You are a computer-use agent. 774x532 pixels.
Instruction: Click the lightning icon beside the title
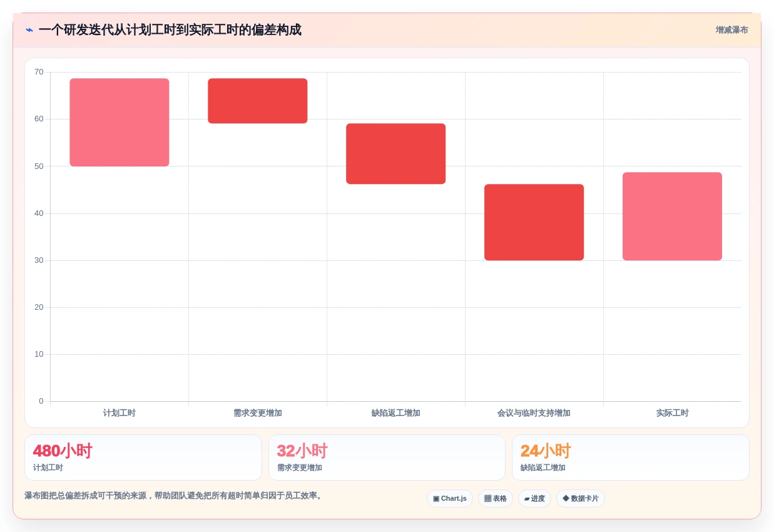[x=29, y=30]
